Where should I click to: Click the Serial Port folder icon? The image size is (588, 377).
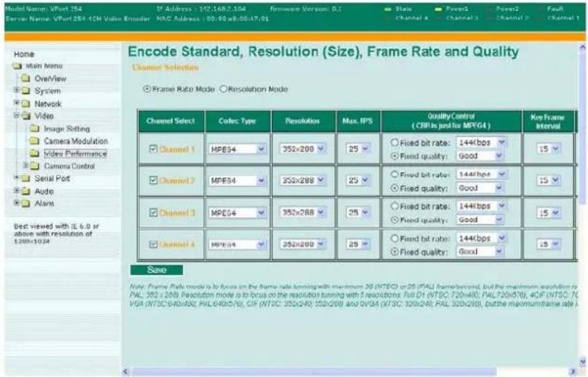tap(26, 178)
